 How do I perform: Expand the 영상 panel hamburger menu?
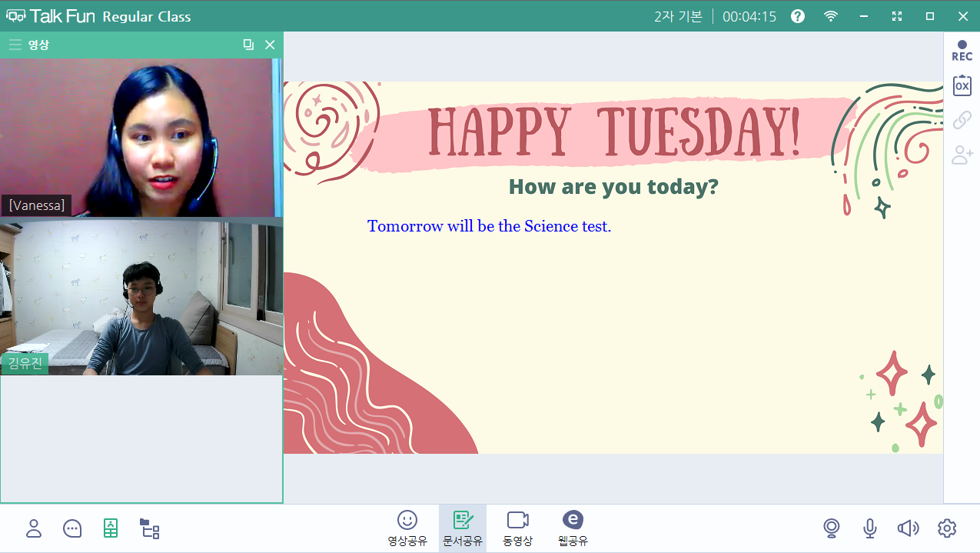pos(15,45)
